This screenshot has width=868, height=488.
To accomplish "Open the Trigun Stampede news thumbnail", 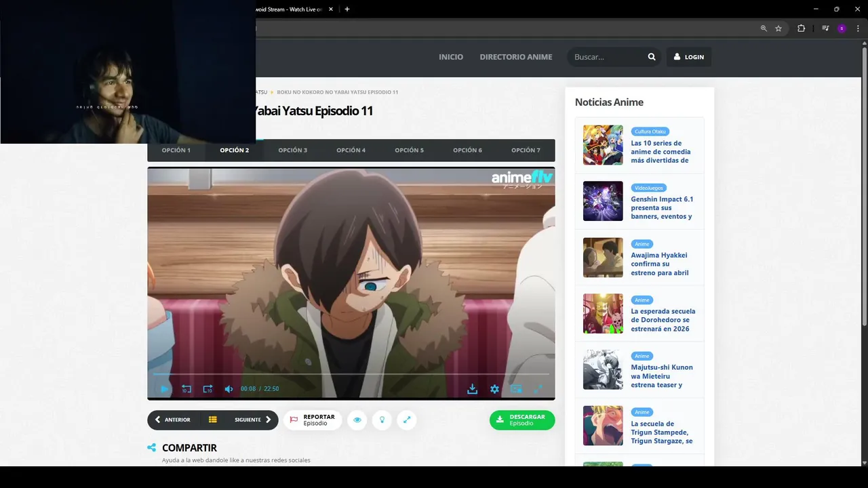I will pos(603,426).
